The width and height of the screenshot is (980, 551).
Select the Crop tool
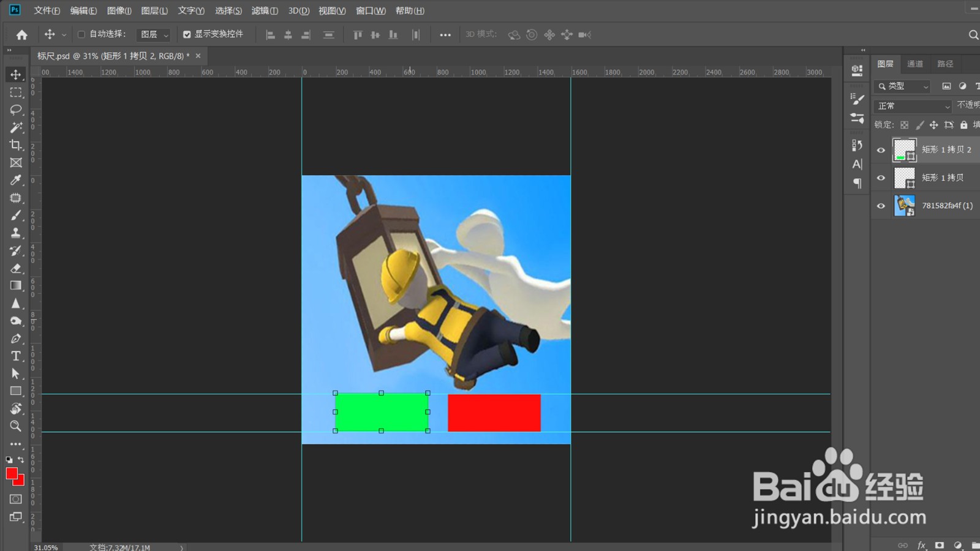(x=16, y=145)
